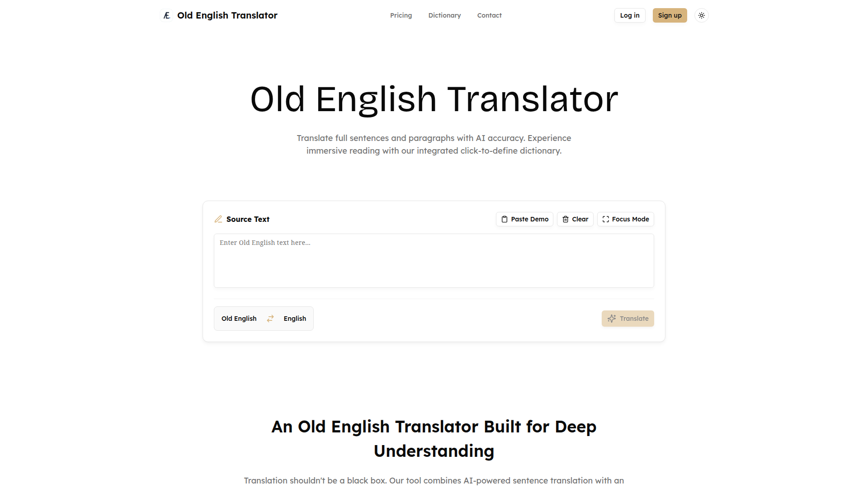Select English as target language
The image size is (868, 488).
(295, 319)
